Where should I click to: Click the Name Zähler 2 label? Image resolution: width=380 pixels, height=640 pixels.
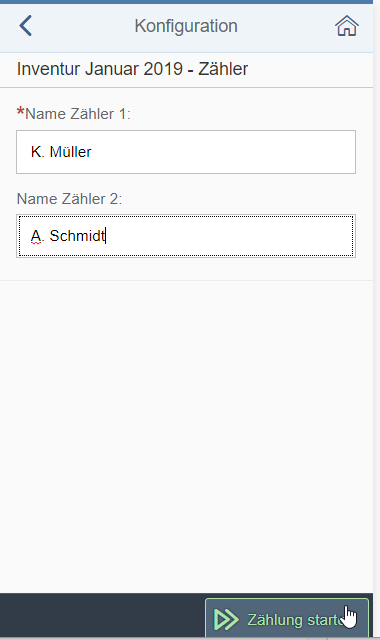click(x=69, y=199)
